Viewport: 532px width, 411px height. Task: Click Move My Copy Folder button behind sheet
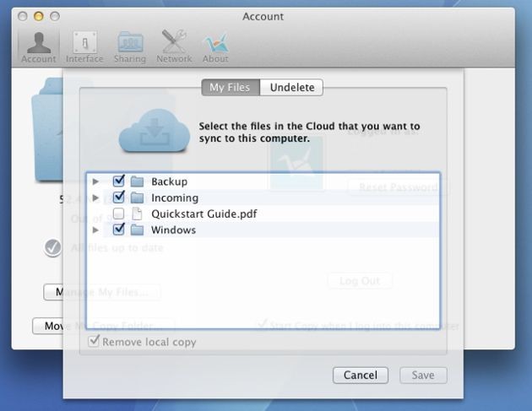click(x=104, y=326)
